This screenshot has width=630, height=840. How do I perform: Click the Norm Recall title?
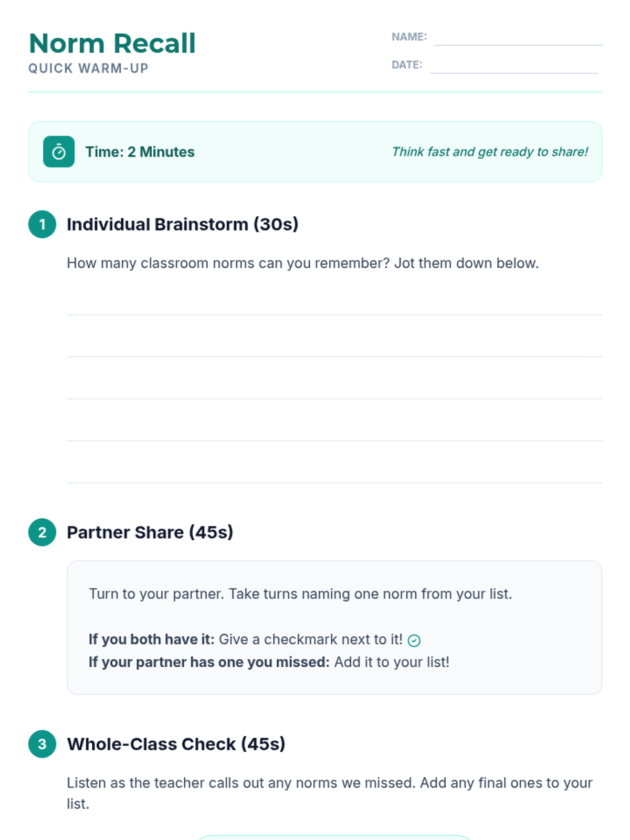coord(112,43)
